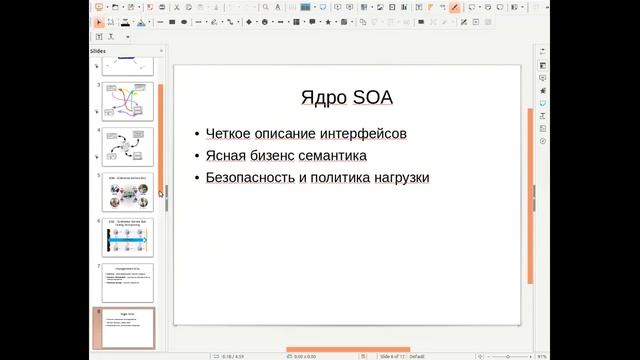Viewport: 640px width, 360px height.
Task: Click the zoom slider in status bar
Action: (509, 356)
